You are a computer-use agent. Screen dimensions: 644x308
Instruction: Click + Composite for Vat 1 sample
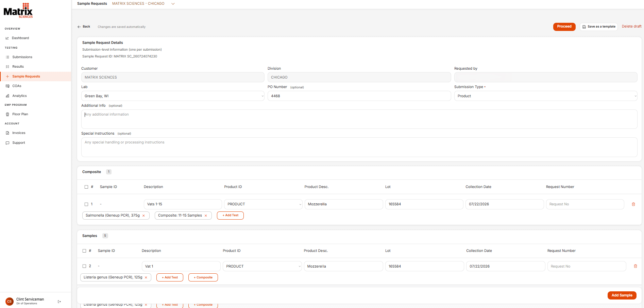203,277
